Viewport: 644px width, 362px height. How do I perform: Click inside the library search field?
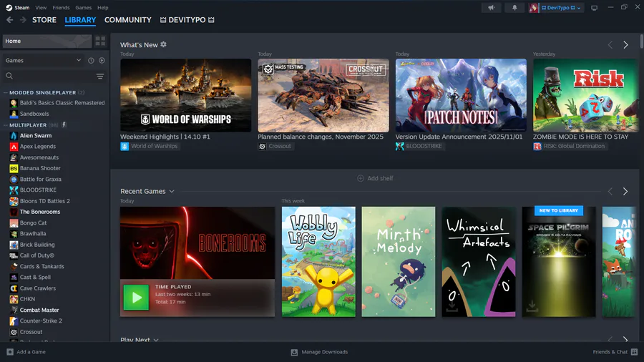55,76
